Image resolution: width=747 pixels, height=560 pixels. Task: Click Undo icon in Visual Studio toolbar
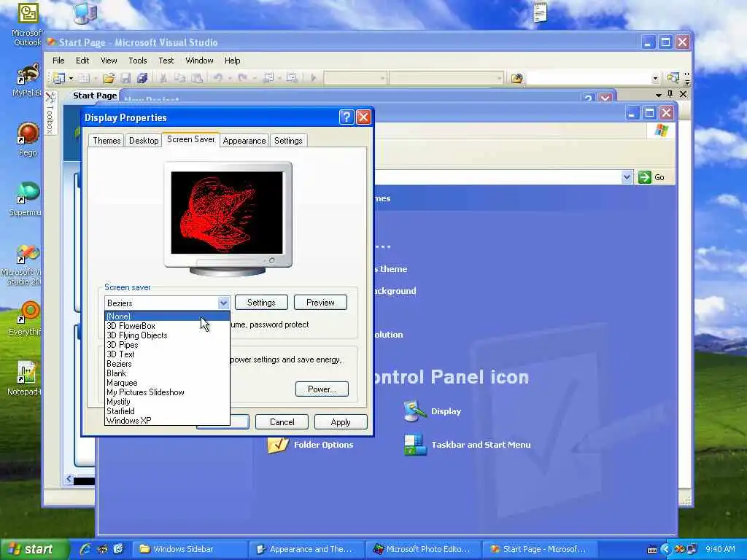217,77
